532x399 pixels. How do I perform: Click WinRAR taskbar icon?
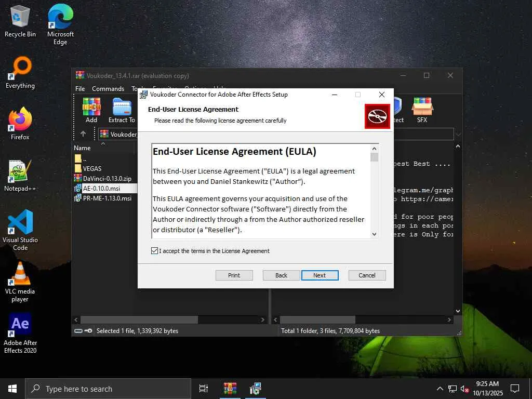point(230,389)
